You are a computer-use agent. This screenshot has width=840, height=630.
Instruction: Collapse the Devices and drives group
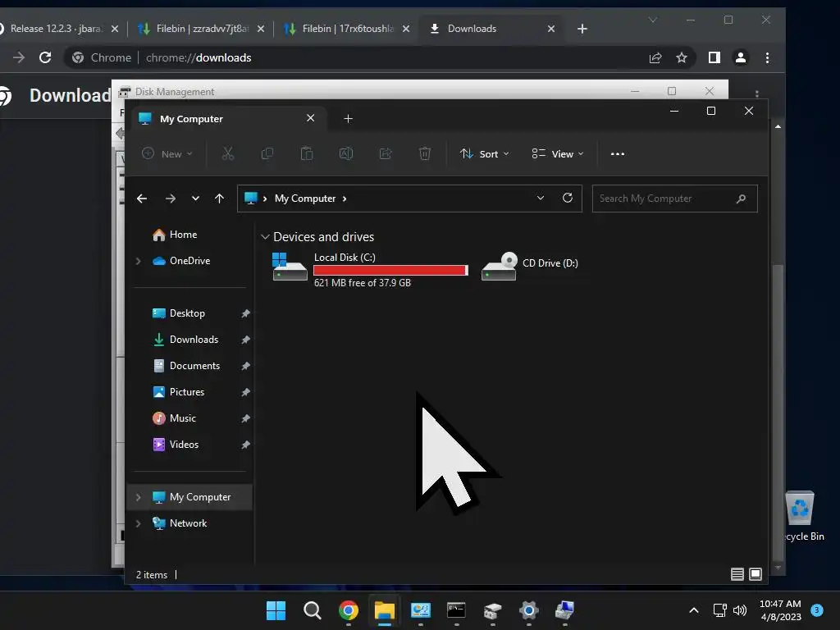265,237
